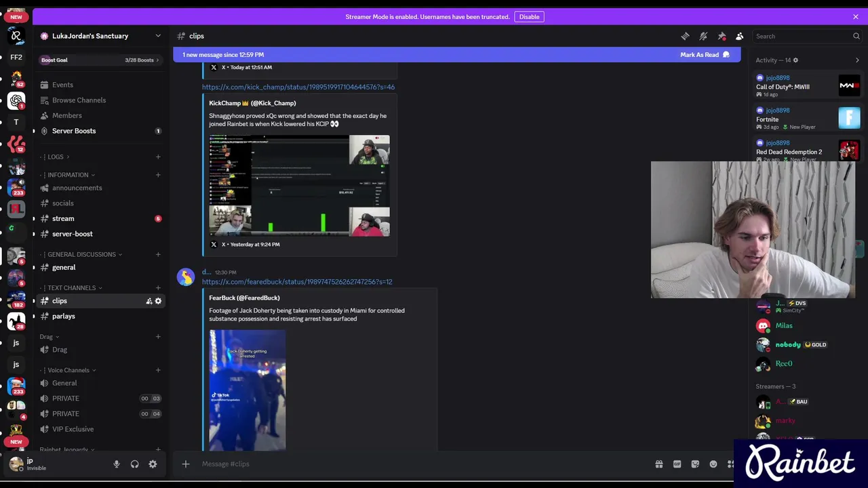Screen dimensions: 868x488
Task: Collapse the Drag category
Action: pos(49,336)
